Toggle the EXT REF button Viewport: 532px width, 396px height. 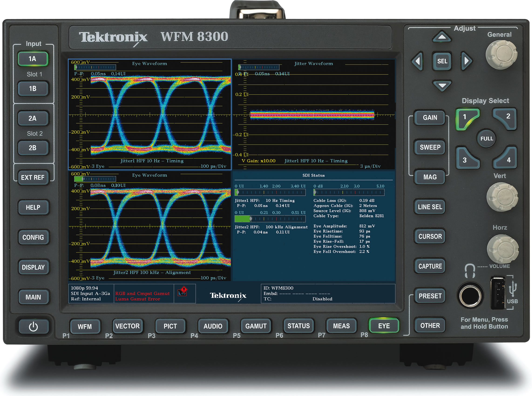(x=33, y=177)
